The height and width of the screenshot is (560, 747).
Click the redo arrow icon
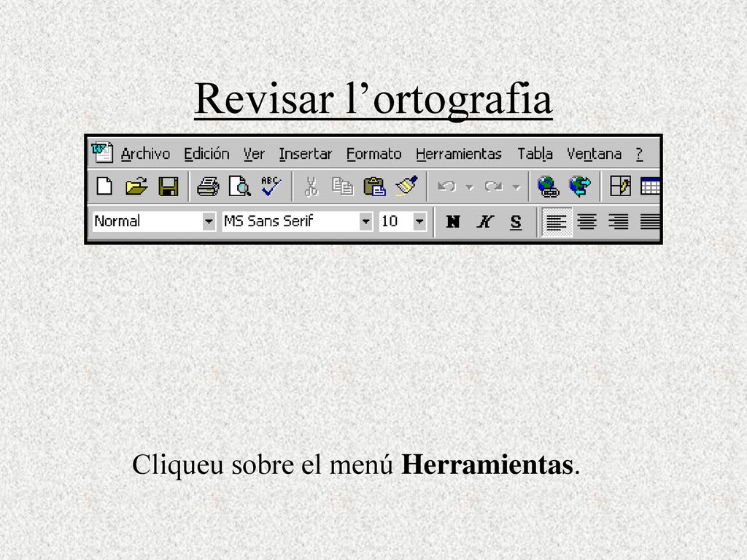pyautogui.click(x=494, y=186)
